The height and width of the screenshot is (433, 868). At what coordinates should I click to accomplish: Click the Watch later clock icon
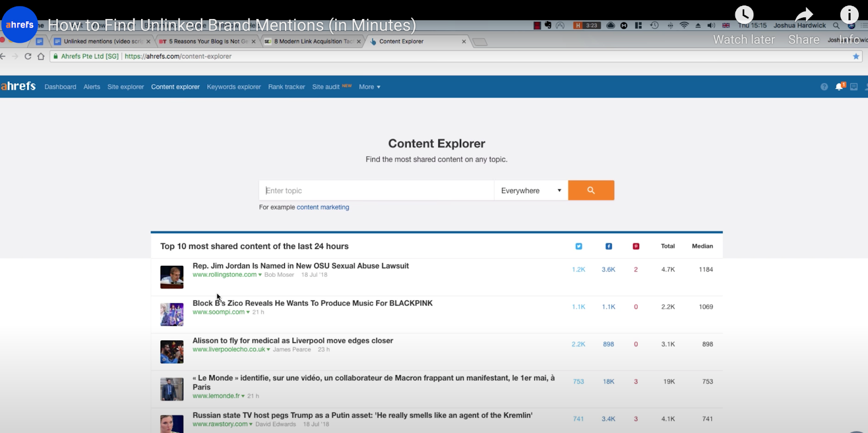744,15
